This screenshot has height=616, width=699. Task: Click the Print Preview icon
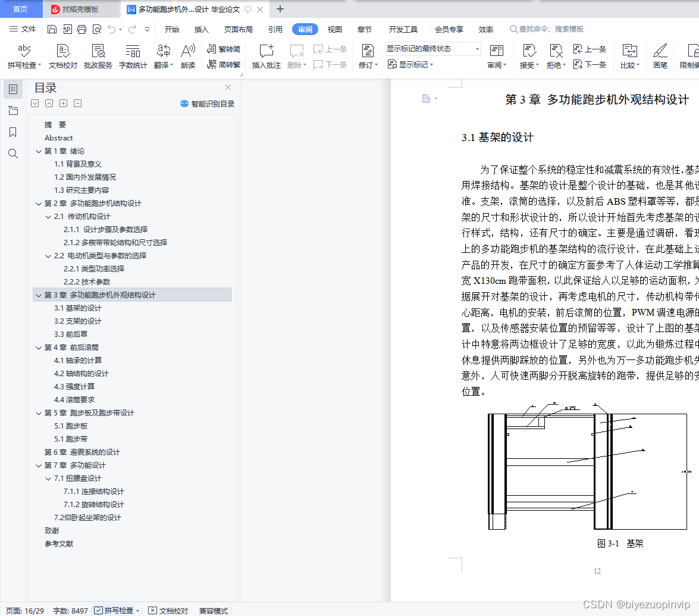(x=97, y=29)
